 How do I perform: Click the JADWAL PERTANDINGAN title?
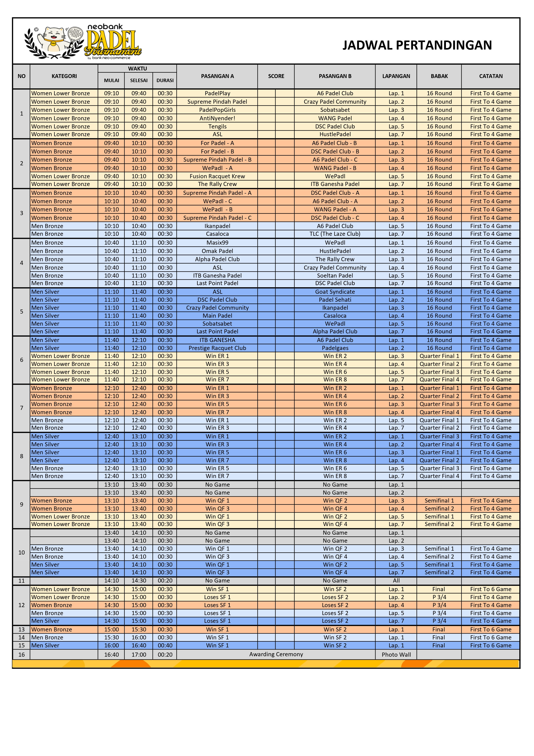pos(417,45)
